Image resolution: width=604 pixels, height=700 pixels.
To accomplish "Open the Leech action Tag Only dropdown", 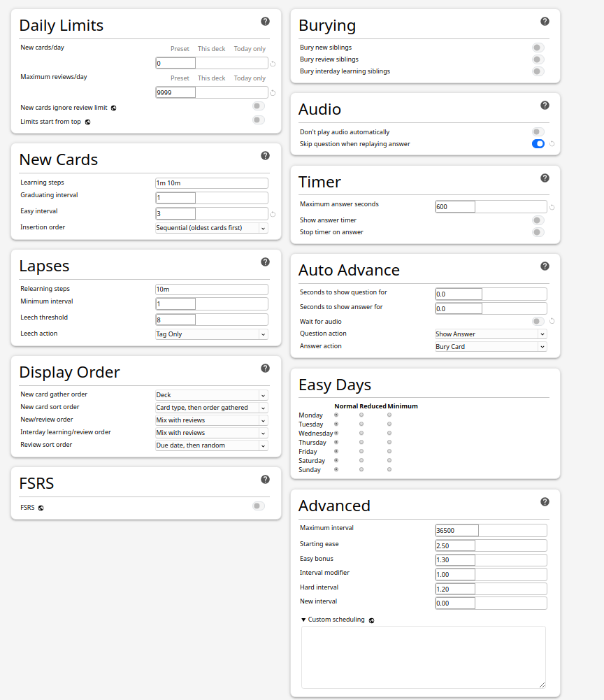I will pos(212,334).
